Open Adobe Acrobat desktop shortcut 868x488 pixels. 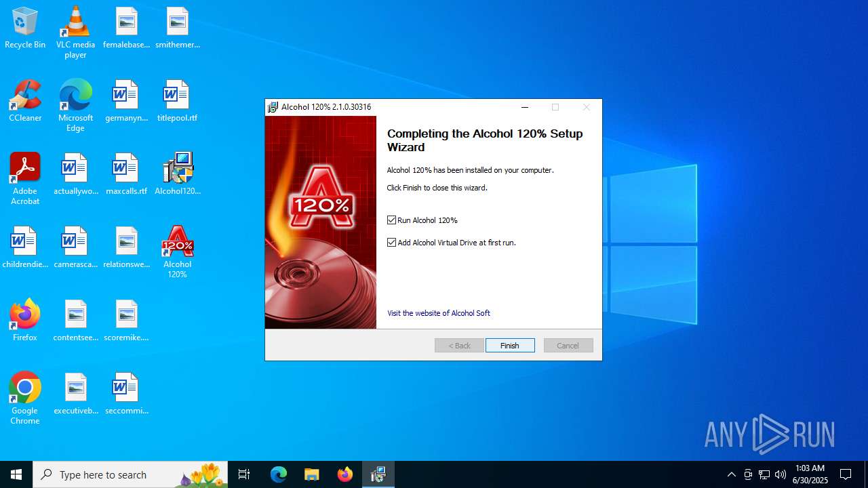pos(25,179)
